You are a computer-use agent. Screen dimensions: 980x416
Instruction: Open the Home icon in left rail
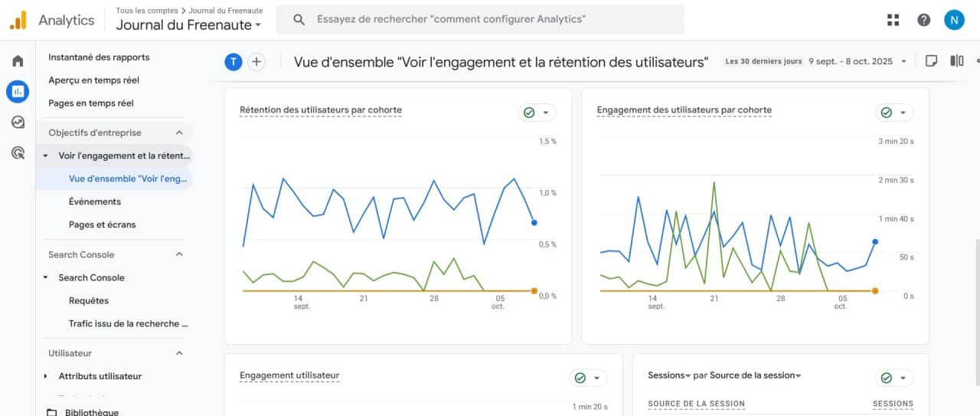click(x=18, y=61)
